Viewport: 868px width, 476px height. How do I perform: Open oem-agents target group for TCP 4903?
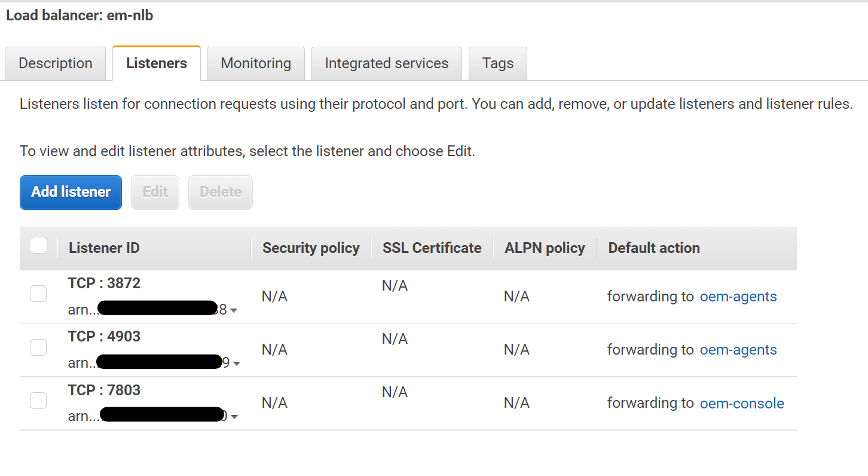click(738, 350)
